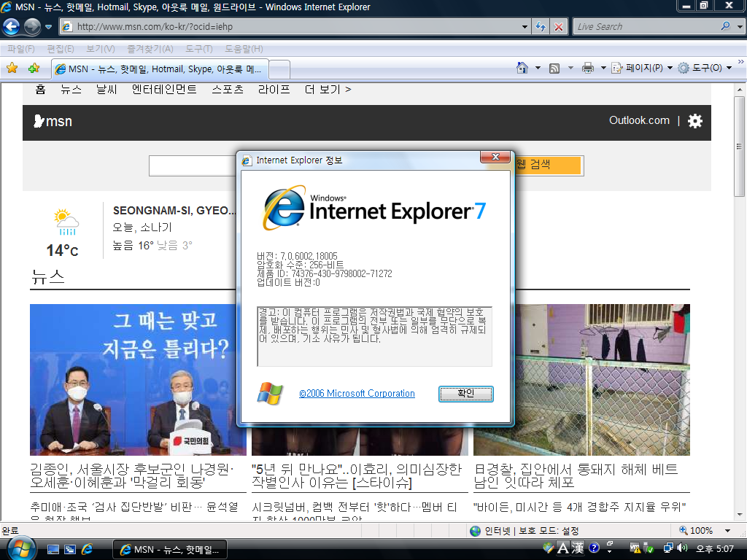747x560 pixels.
Task: Select the MSN browser tab
Action: [160, 69]
